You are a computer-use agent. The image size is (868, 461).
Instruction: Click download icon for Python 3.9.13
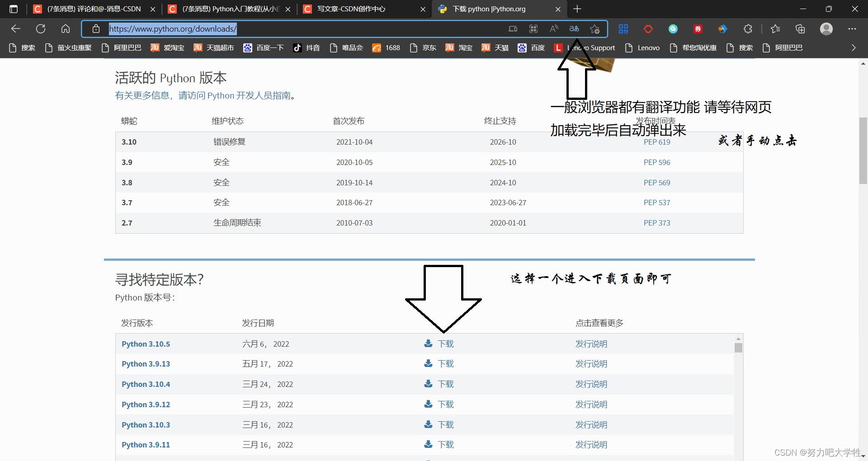tap(428, 363)
